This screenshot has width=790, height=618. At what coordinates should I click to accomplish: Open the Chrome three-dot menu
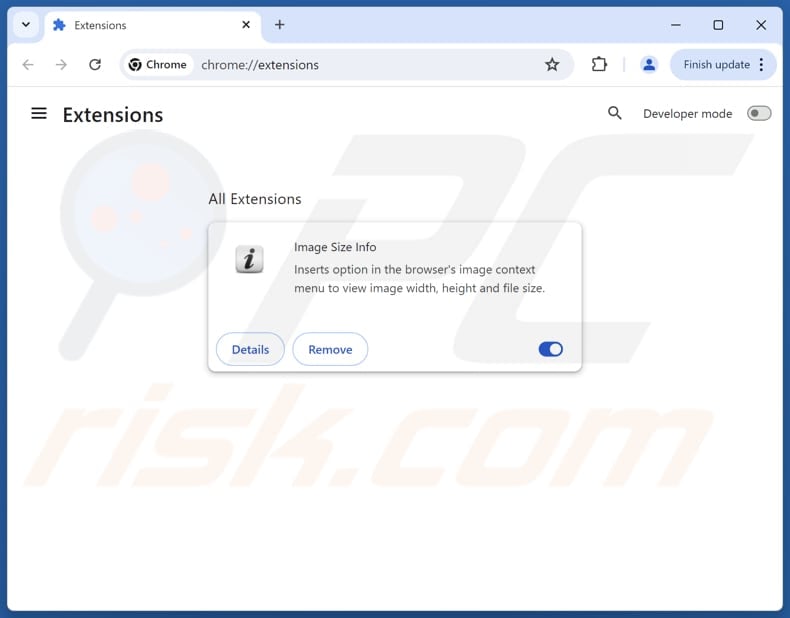pyautogui.click(x=761, y=64)
